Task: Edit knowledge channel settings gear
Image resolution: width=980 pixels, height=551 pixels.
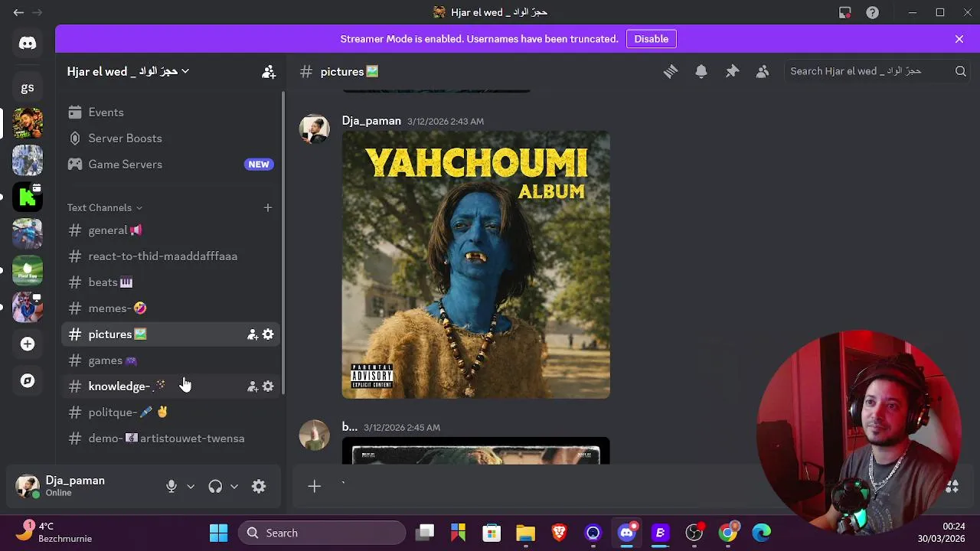Action: tap(268, 386)
